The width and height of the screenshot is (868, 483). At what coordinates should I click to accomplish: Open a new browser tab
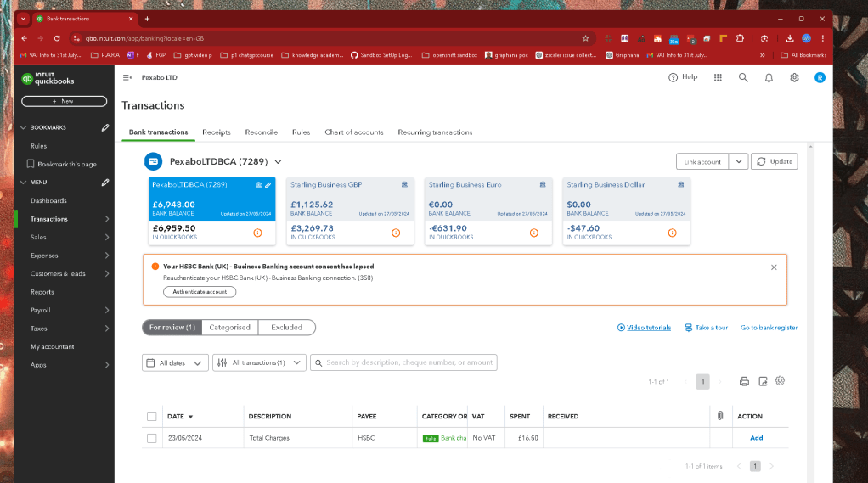coord(147,19)
